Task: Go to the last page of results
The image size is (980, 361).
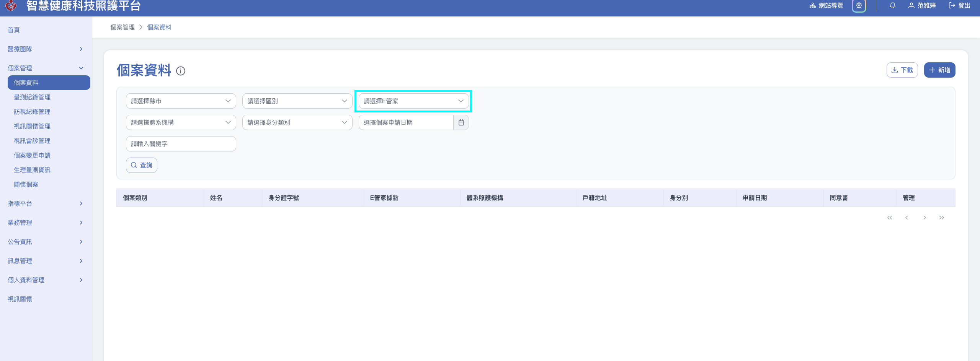Action: click(x=941, y=218)
